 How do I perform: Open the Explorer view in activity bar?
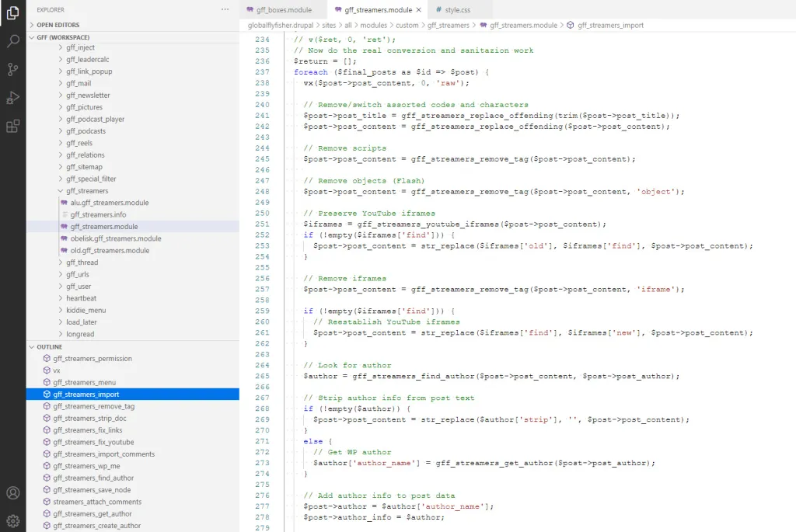click(12, 13)
